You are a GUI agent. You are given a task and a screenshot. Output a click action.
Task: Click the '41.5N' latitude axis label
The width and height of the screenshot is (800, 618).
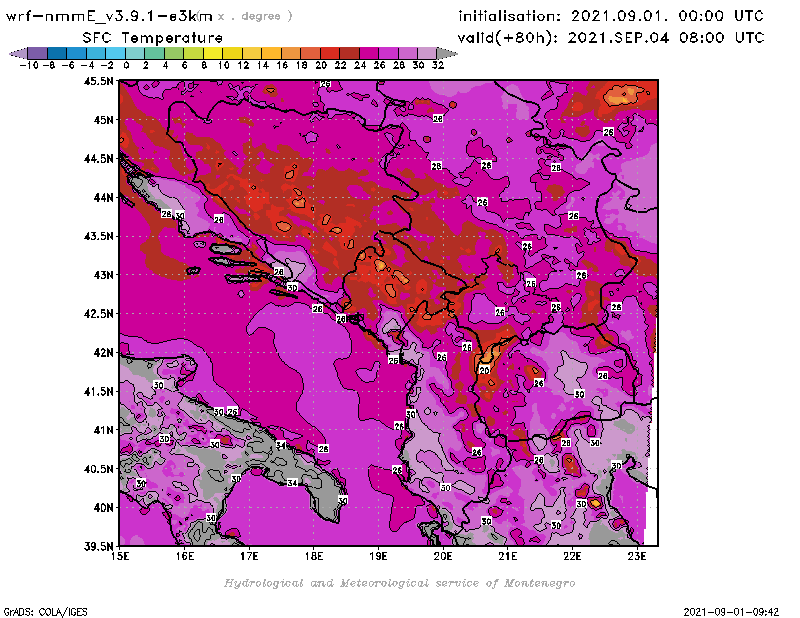98,391
